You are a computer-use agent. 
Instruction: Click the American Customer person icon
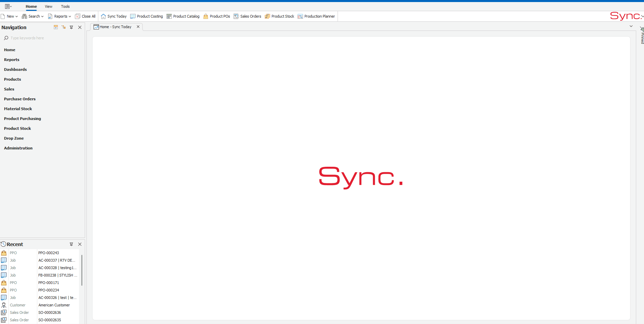click(4, 305)
